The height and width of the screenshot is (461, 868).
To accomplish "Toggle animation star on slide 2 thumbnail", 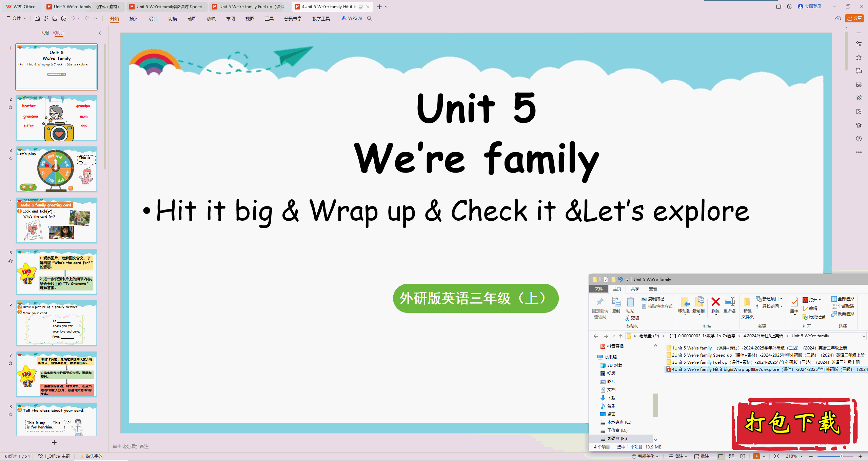I will [11, 107].
